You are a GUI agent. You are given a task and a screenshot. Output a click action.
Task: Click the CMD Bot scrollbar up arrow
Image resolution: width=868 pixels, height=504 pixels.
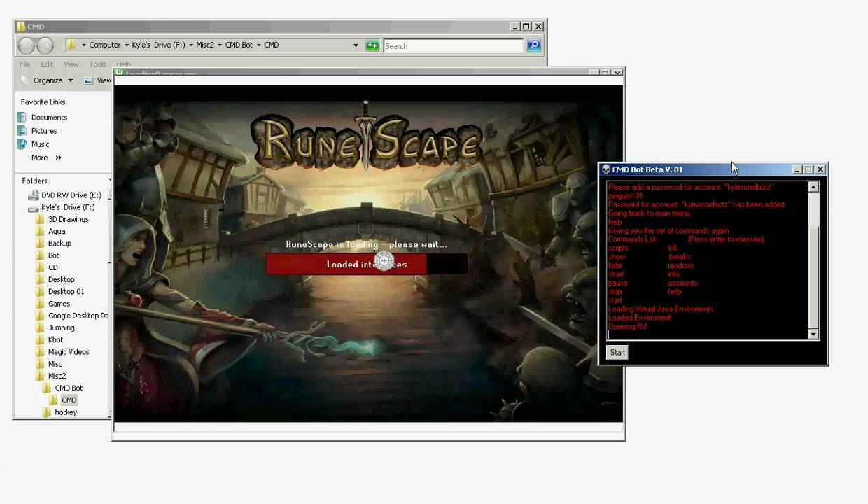(x=813, y=187)
